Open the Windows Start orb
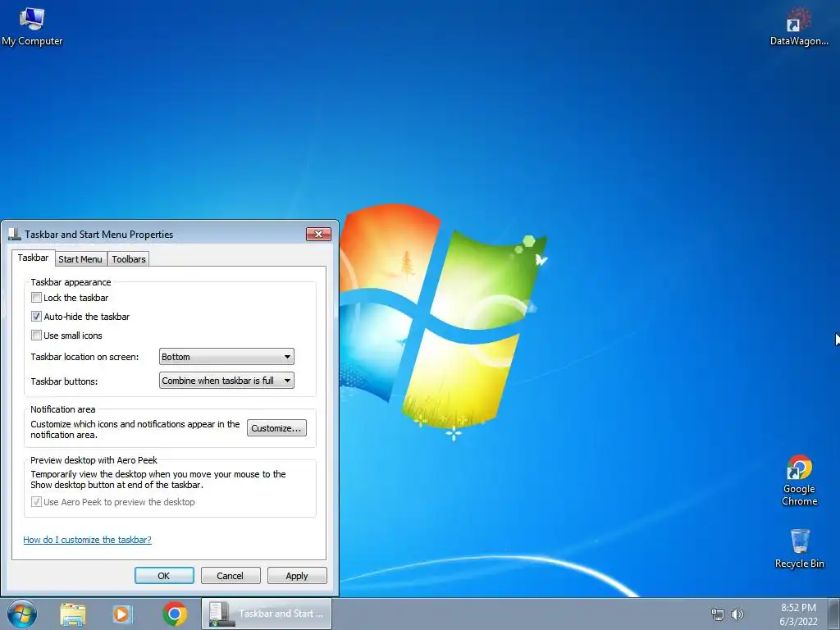Viewport: 840px width, 630px height. [22, 614]
